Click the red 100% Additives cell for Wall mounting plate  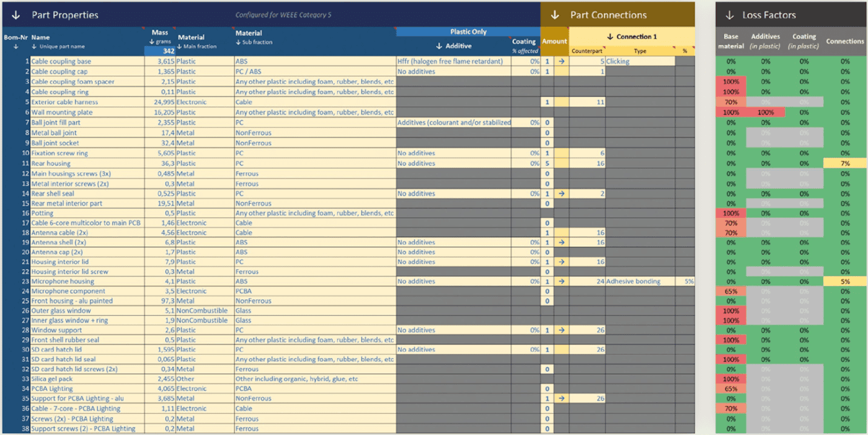pos(765,112)
